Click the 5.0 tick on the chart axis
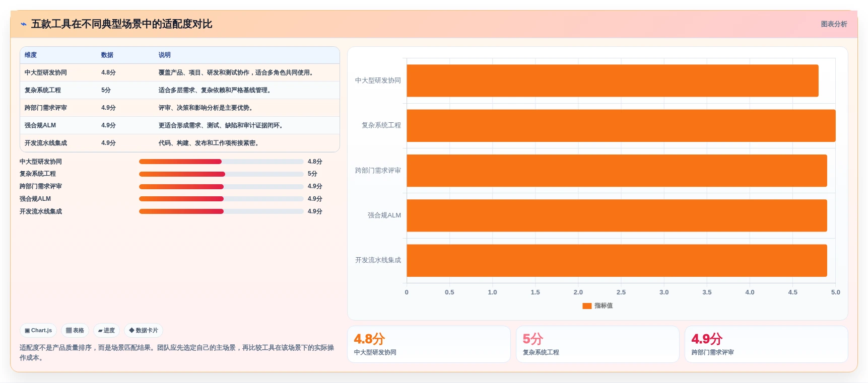Viewport: 868px width, 383px height. pos(836,292)
